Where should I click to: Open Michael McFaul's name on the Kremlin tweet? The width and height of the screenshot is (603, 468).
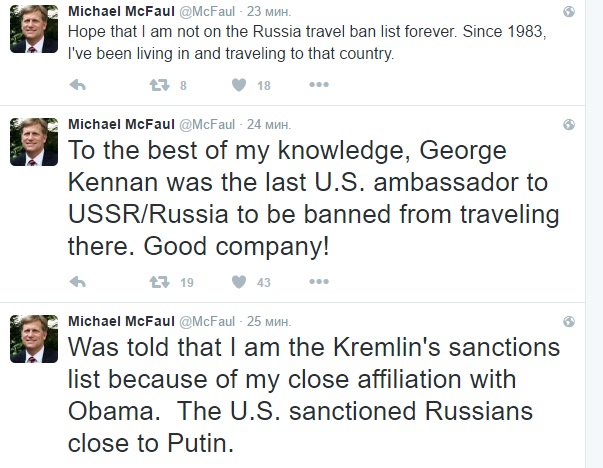tap(119, 320)
